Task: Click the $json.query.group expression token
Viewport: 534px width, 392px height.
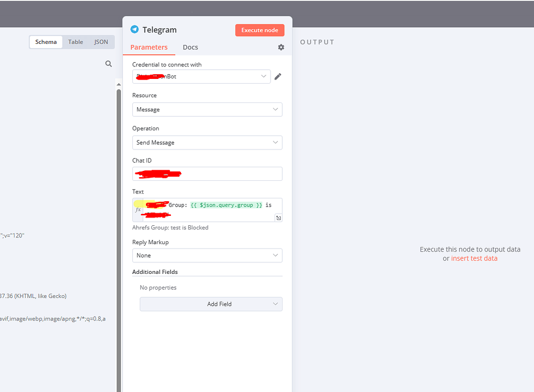Action: (x=226, y=205)
